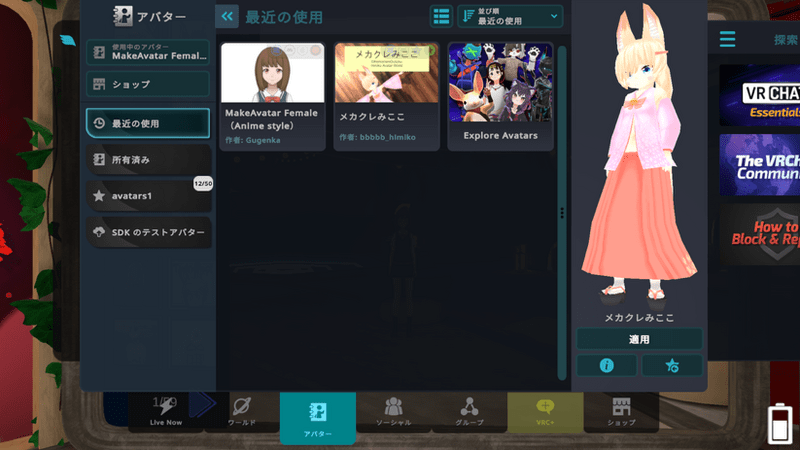Collapse sidebar with double chevron button
This screenshot has width=800, height=450.
tap(227, 16)
